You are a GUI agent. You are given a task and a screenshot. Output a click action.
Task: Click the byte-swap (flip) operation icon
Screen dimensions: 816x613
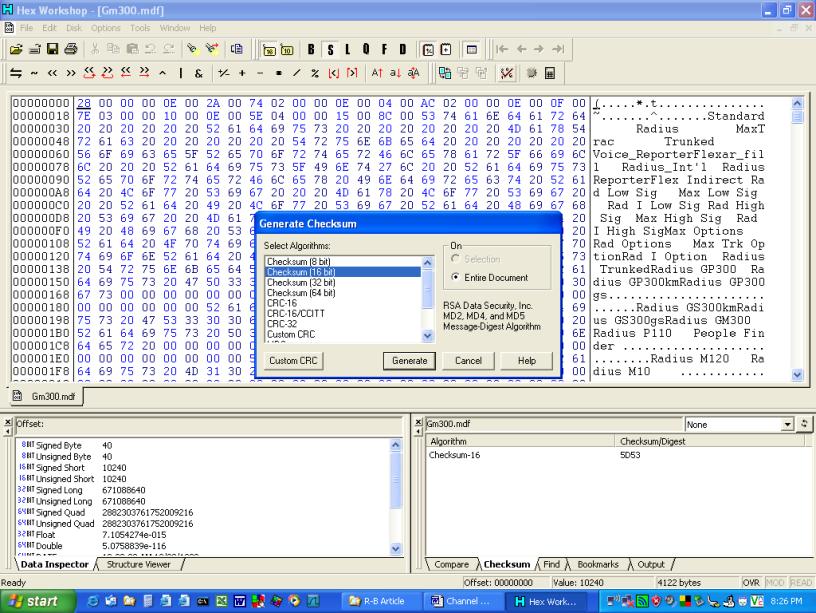click(x=16, y=73)
